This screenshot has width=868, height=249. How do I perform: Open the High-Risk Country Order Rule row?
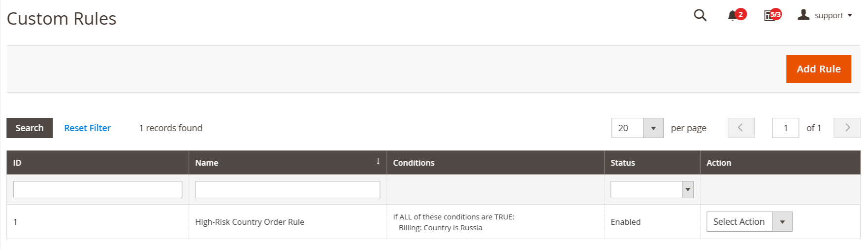pos(433,222)
